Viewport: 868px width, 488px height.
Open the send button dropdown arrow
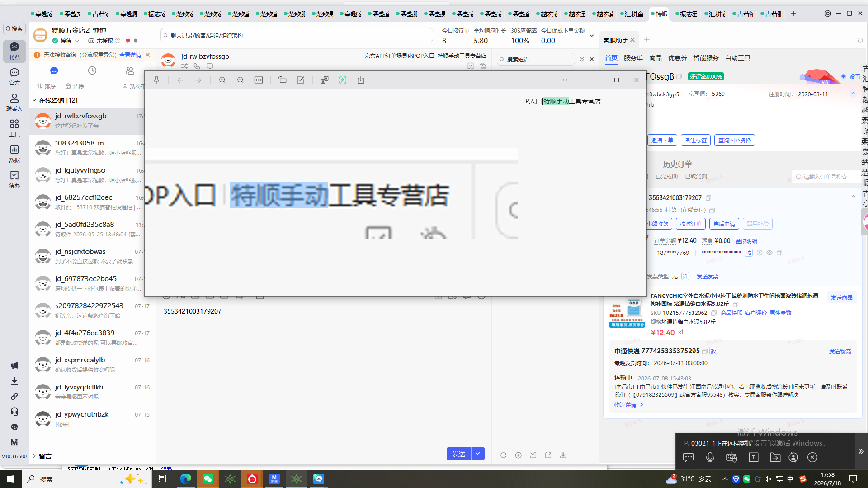[478, 454]
